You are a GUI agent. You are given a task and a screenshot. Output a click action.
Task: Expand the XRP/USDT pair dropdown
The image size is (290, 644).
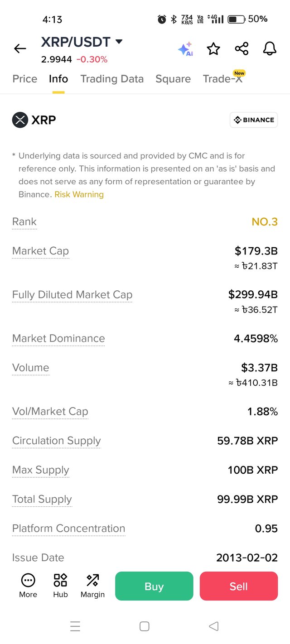tap(119, 42)
